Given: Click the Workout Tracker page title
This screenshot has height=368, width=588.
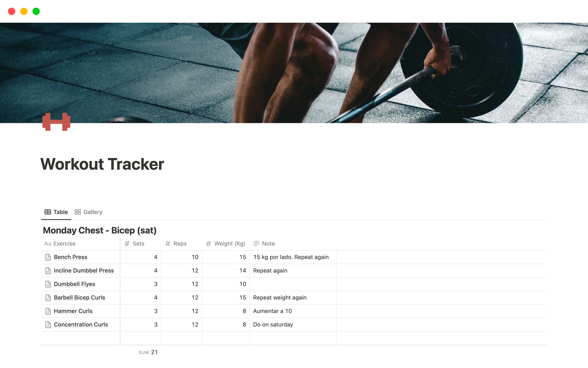Looking at the screenshot, I should click(102, 164).
